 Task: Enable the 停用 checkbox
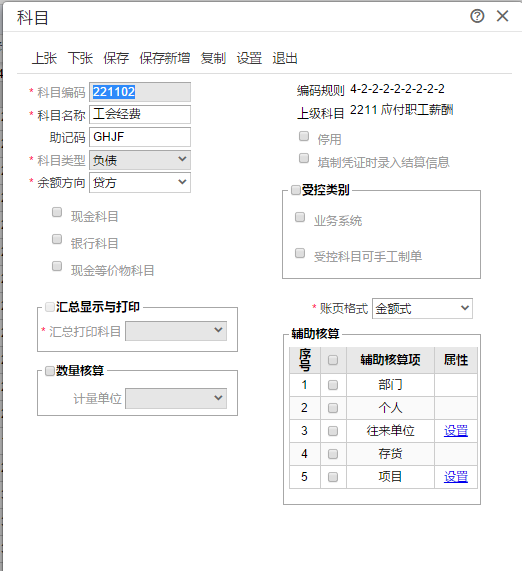click(x=304, y=136)
